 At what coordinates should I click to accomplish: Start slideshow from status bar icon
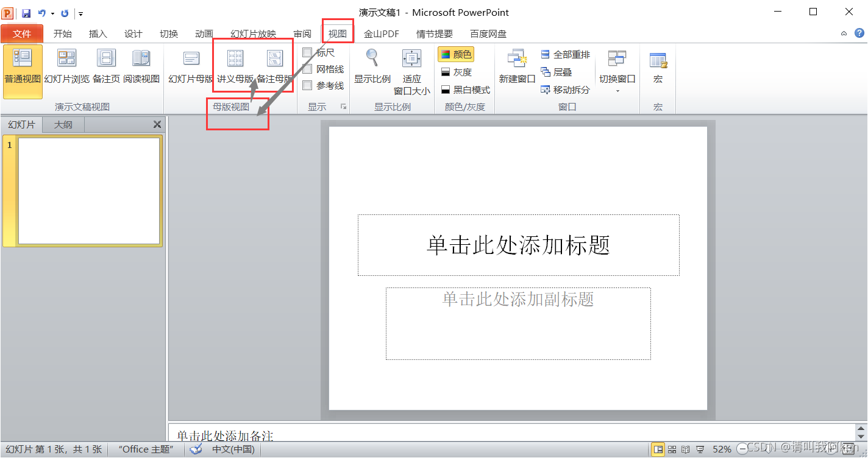click(x=700, y=449)
